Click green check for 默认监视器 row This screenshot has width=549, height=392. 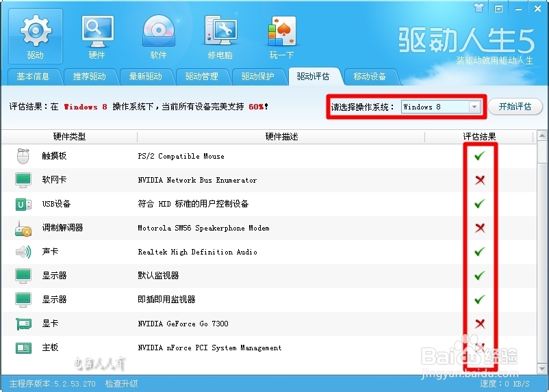point(480,276)
